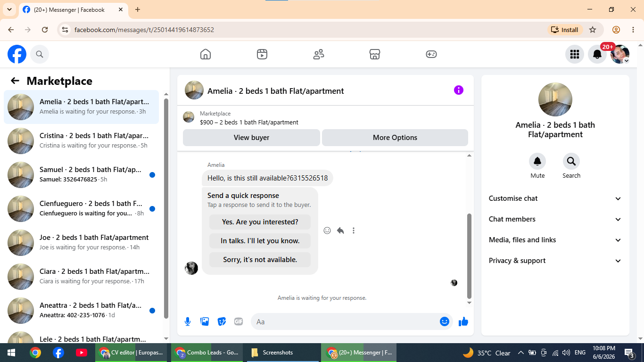Open the account profile picture menu
The height and width of the screenshot is (362, 644).
(x=620, y=54)
